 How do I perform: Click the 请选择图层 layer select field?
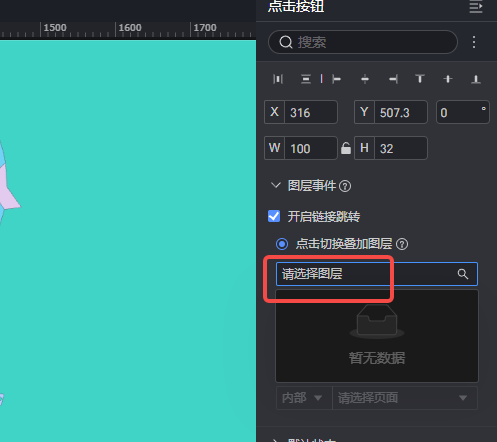[377, 274]
